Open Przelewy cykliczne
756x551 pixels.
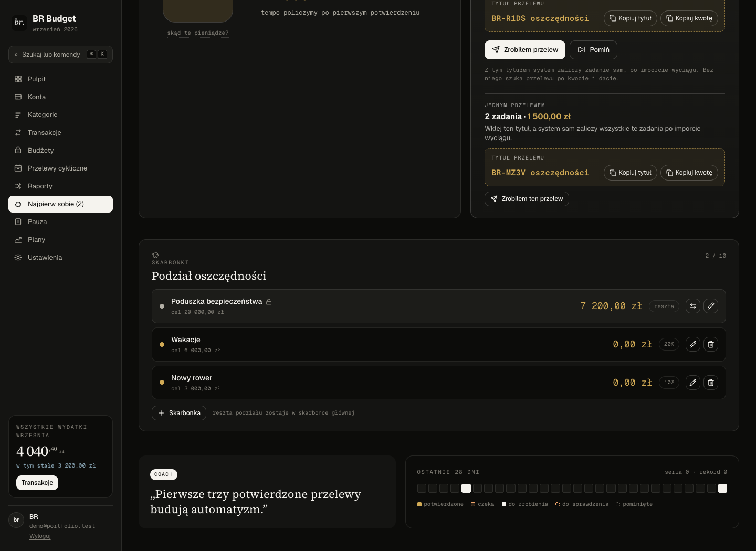pyautogui.click(x=60, y=168)
